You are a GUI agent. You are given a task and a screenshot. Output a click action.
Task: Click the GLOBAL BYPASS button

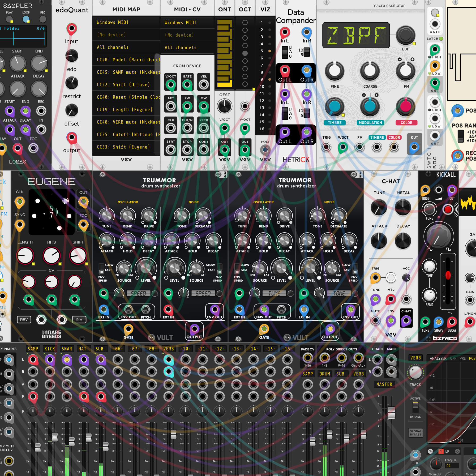pos(415,433)
